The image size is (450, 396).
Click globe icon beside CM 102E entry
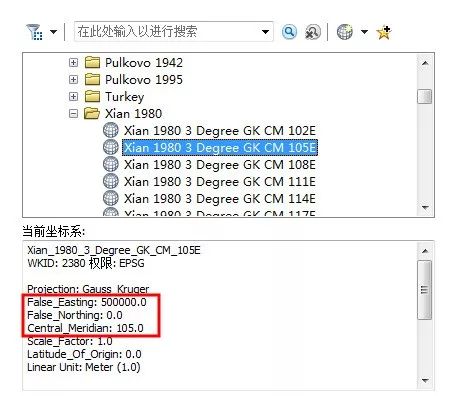pos(111,130)
